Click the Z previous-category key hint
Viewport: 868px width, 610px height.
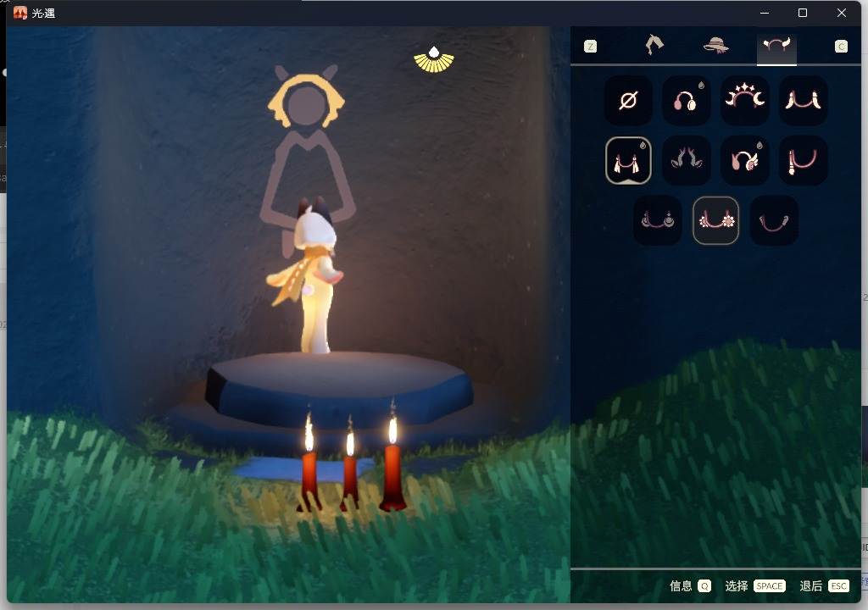[591, 47]
